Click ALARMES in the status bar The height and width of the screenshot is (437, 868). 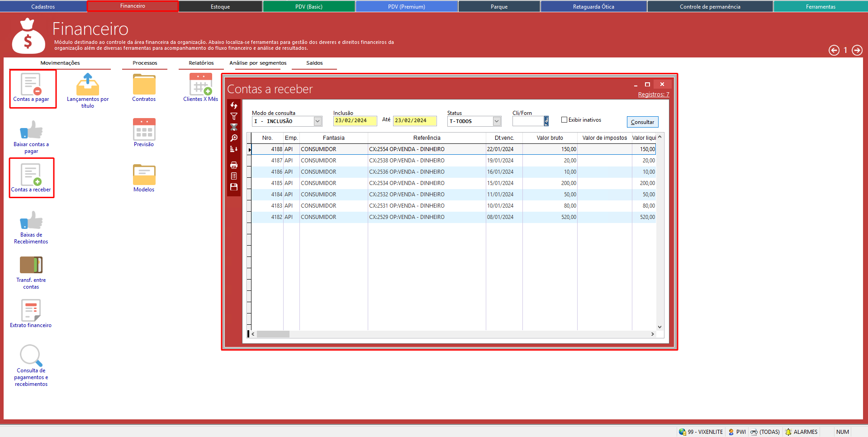805,432
